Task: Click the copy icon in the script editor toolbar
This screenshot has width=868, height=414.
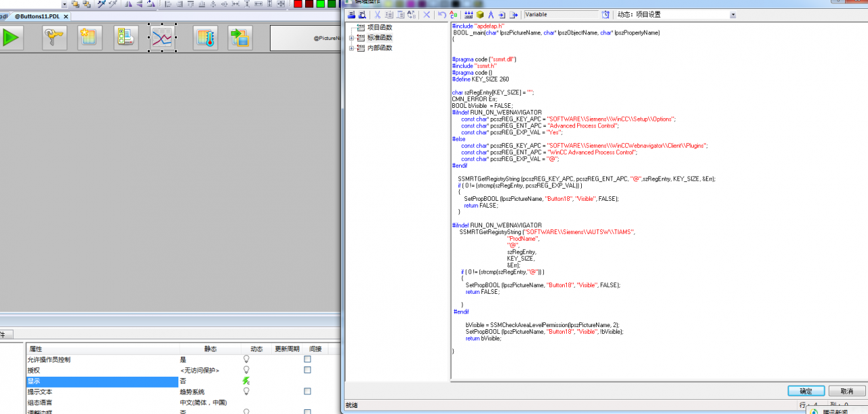Action: tap(389, 14)
